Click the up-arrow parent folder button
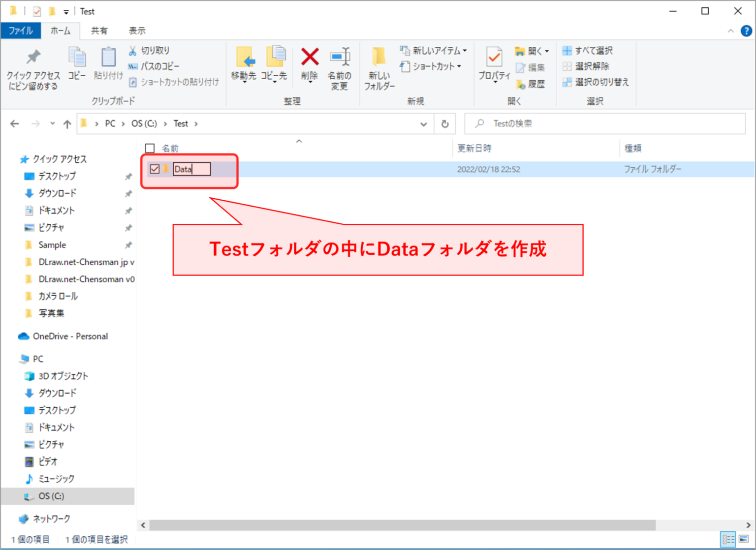The image size is (756, 550). [x=67, y=124]
